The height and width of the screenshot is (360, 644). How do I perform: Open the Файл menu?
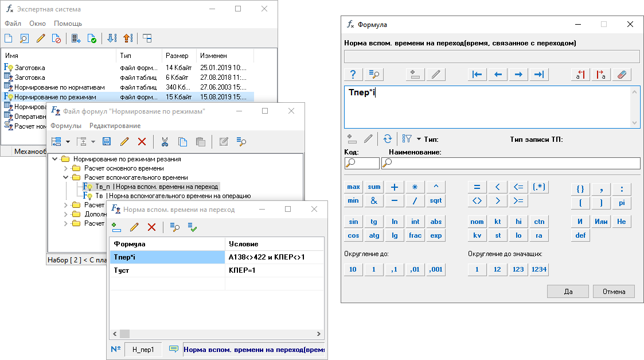13,24
